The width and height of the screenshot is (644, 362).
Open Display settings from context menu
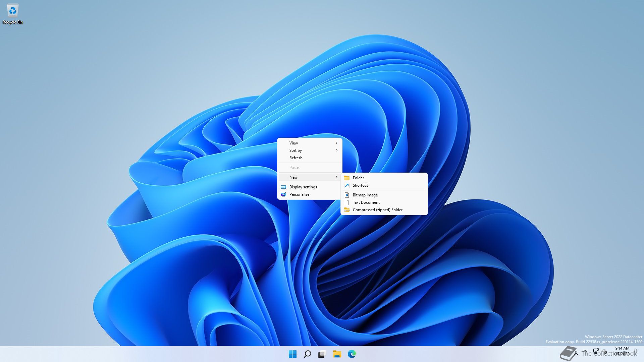coord(310,187)
